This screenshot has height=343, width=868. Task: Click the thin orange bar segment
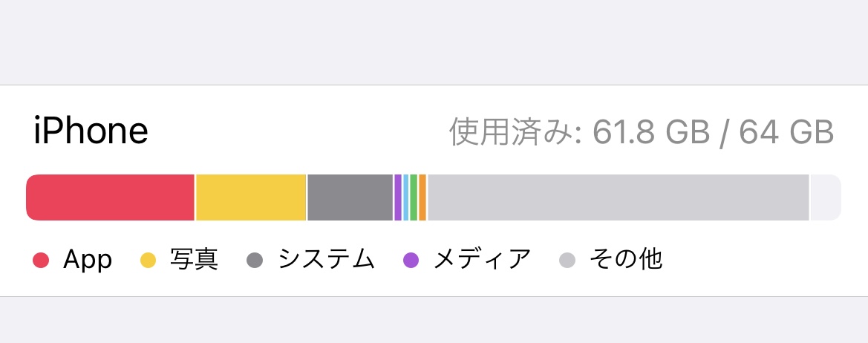pyautogui.click(x=422, y=197)
